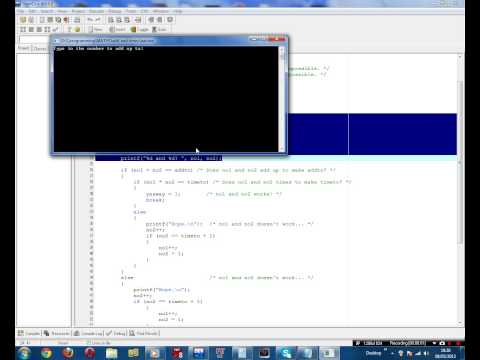
Task: Open the Search menu
Action: pyautogui.click(x=47, y=11)
